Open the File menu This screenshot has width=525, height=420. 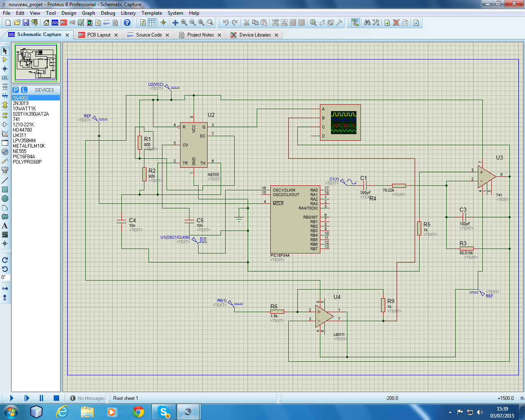coord(7,13)
